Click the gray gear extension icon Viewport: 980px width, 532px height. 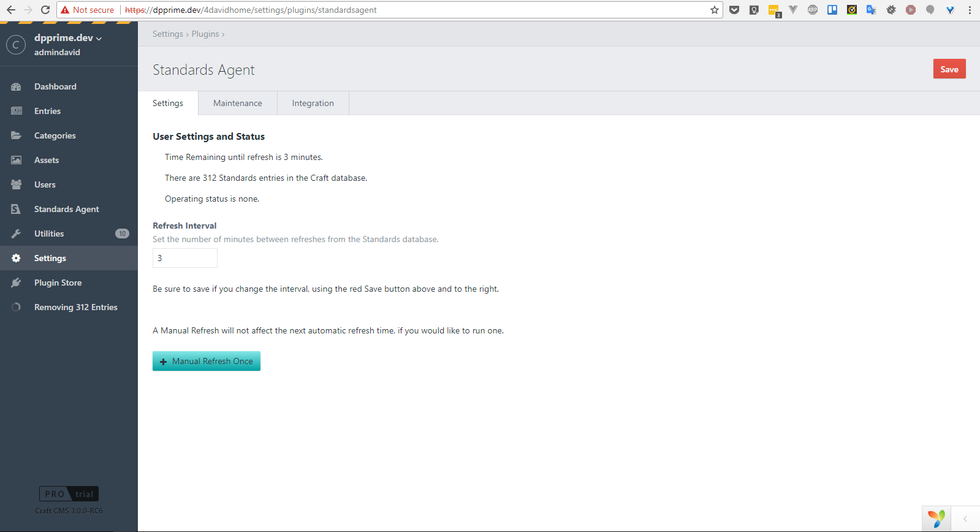pos(891,10)
